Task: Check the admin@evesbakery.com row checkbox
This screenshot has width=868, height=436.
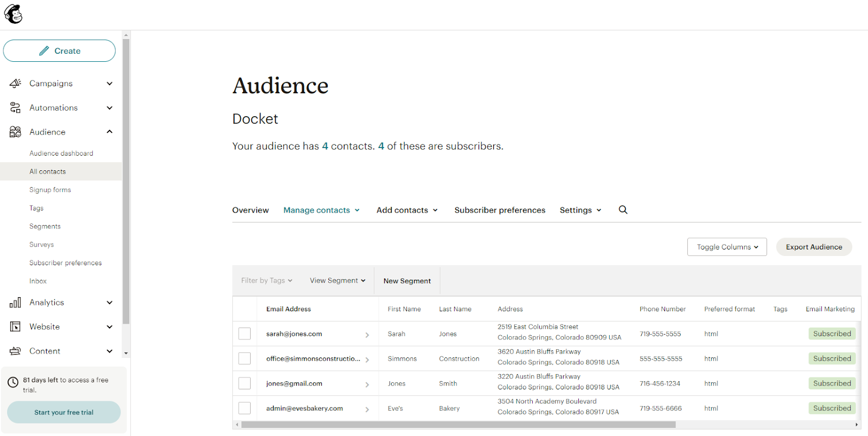Action: coord(245,408)
